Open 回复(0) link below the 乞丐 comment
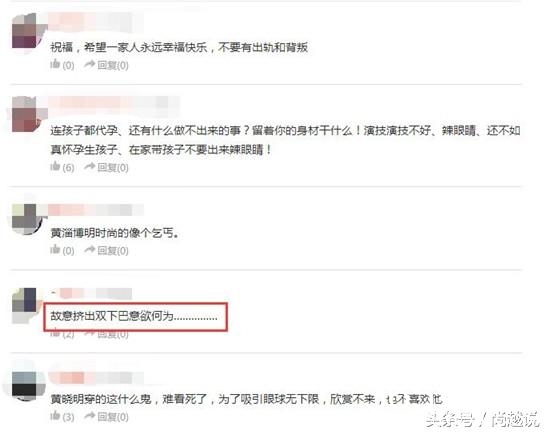The width and height of the screenshot is (550, 434). click(113, 251)
